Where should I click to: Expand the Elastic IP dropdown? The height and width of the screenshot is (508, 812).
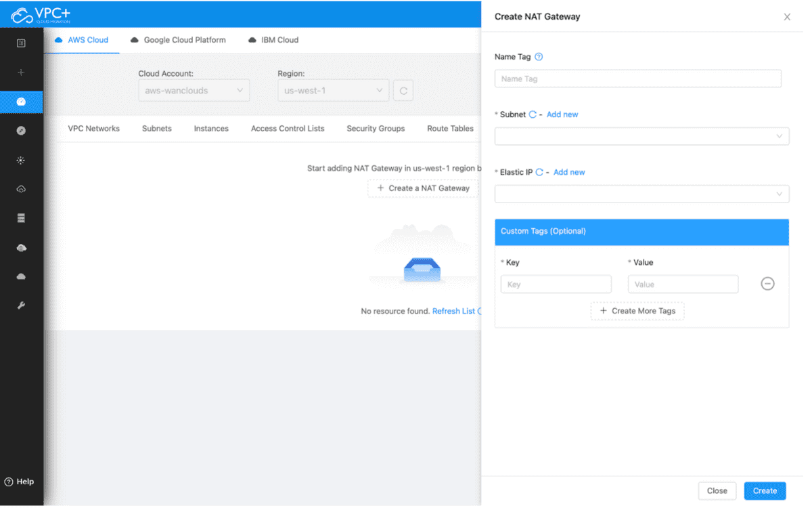tap(641, 194)
